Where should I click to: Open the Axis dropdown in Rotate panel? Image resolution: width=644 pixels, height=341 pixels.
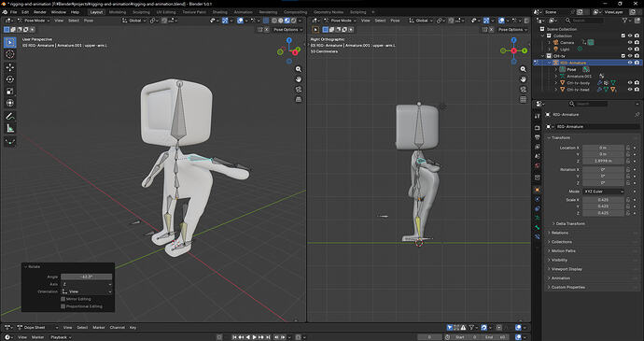87,284
